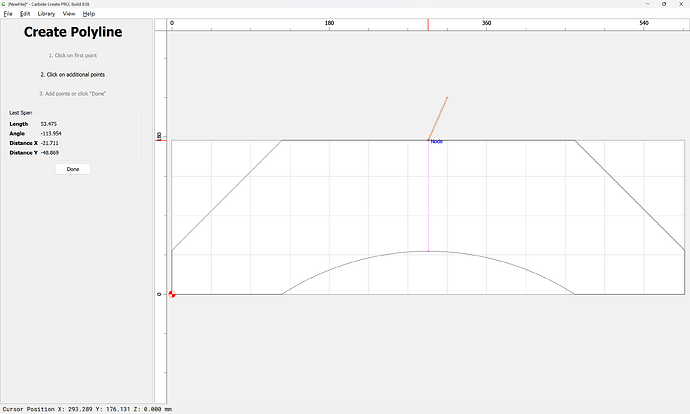Open the Help menu
Image resolution: width=690 pixels, height=414 pixels.
click(89, 14)
